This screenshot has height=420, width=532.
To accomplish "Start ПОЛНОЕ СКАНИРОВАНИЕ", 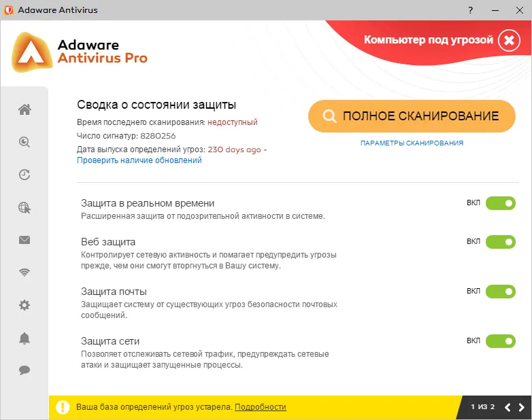I will pyautogui.click(x=412, y=116).
